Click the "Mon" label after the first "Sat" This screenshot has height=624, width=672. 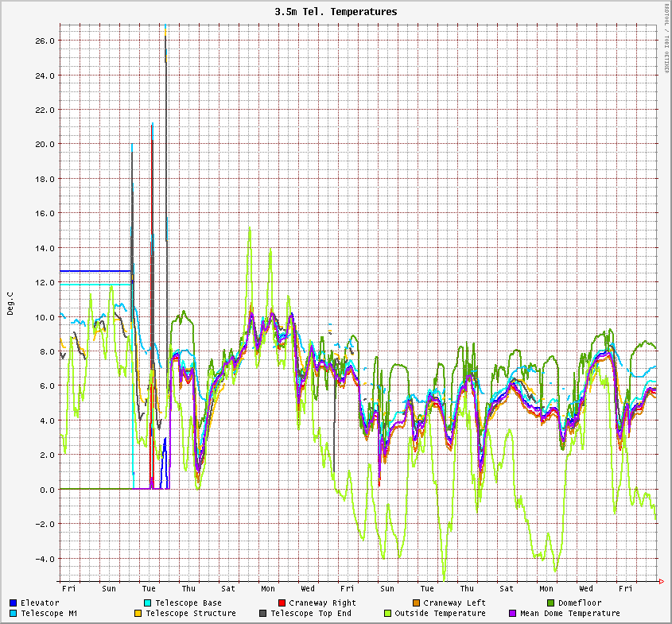point(268,588)
